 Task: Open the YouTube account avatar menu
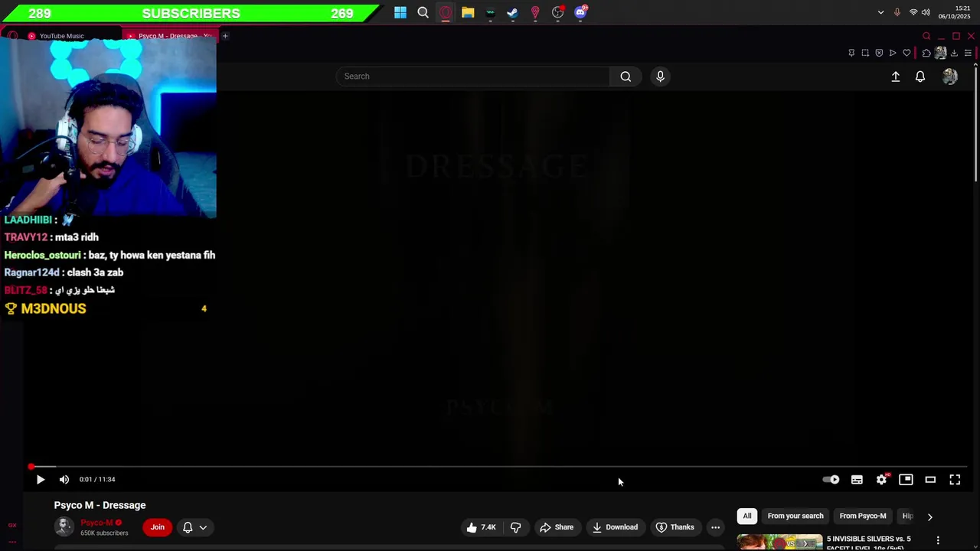coord(950,77)
